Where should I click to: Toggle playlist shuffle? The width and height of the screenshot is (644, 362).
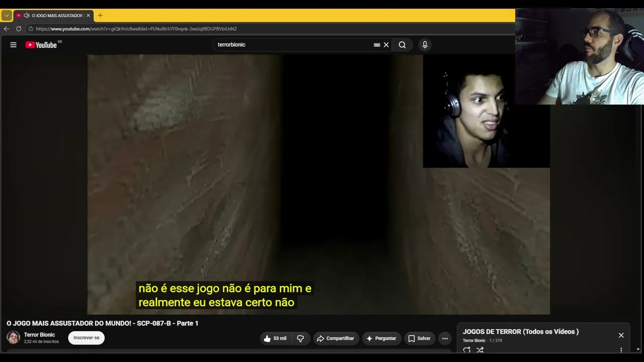[480, 350]
